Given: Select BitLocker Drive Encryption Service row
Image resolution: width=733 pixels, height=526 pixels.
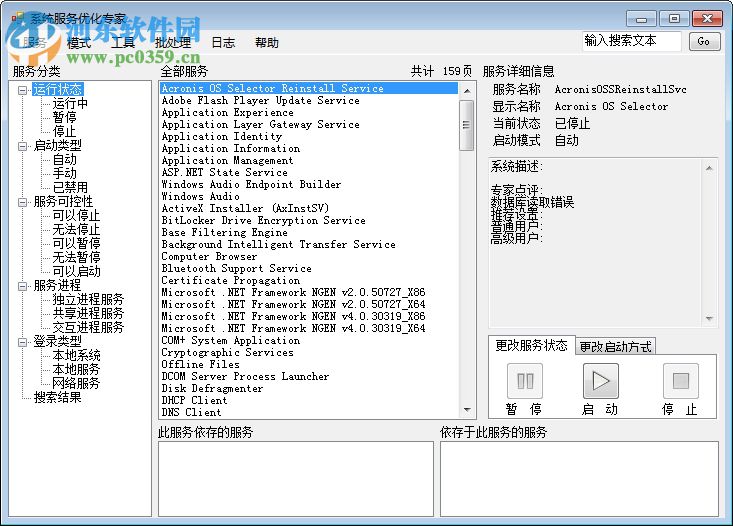Looking at the screenshot, I should (x=309, y=221).
